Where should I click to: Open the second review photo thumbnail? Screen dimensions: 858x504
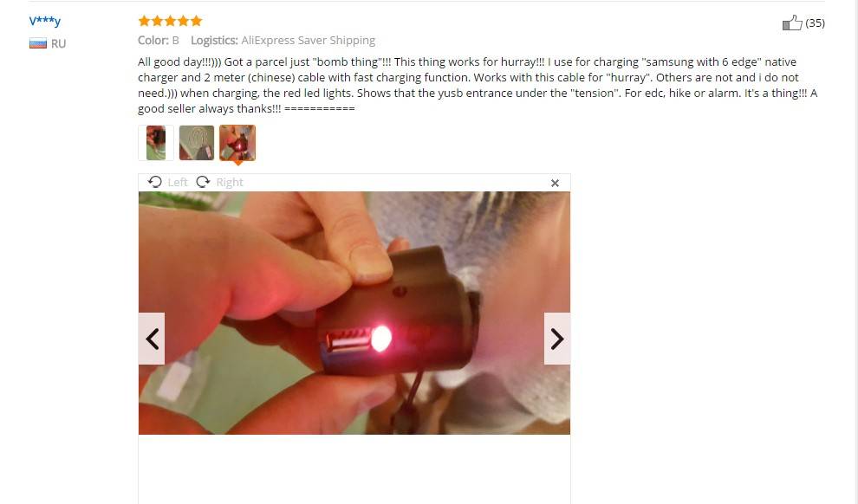click(x=197, y=143)
